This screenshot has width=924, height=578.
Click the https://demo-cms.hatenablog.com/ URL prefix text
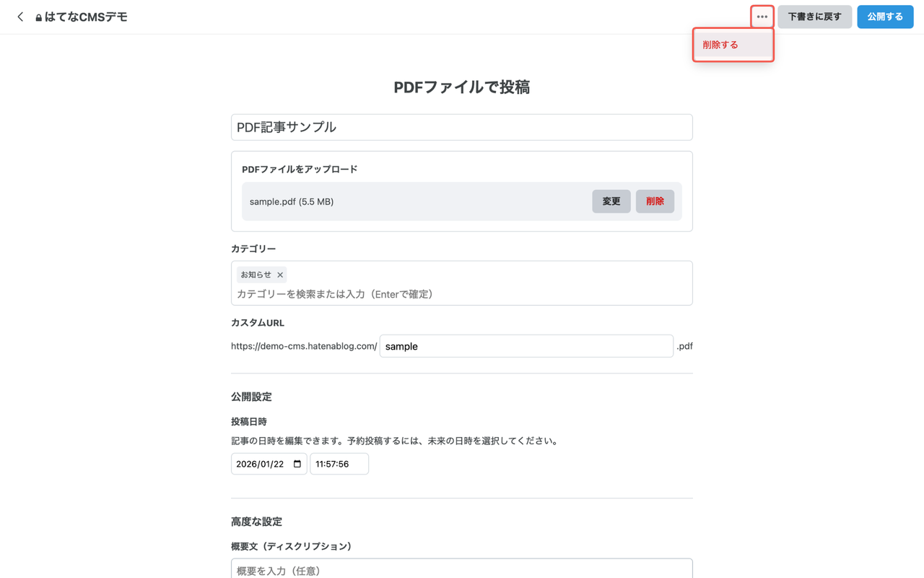click(303, 345)
